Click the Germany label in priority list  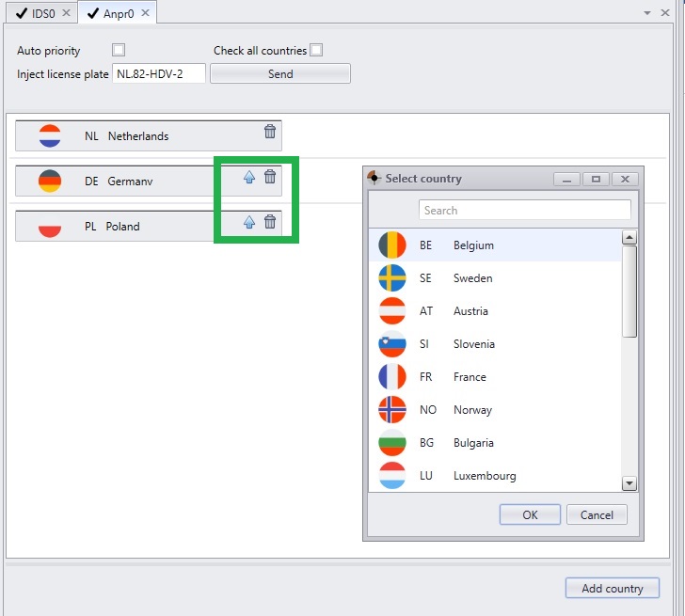click(x=130, y=182)
